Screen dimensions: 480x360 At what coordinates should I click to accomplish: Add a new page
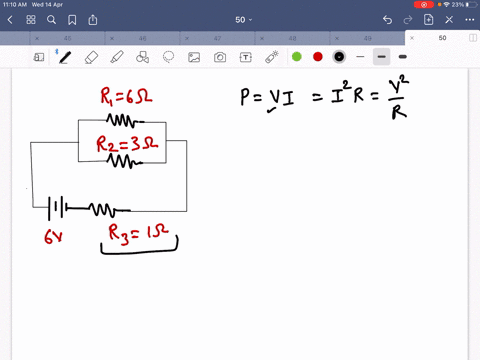[x=428, y=20]
